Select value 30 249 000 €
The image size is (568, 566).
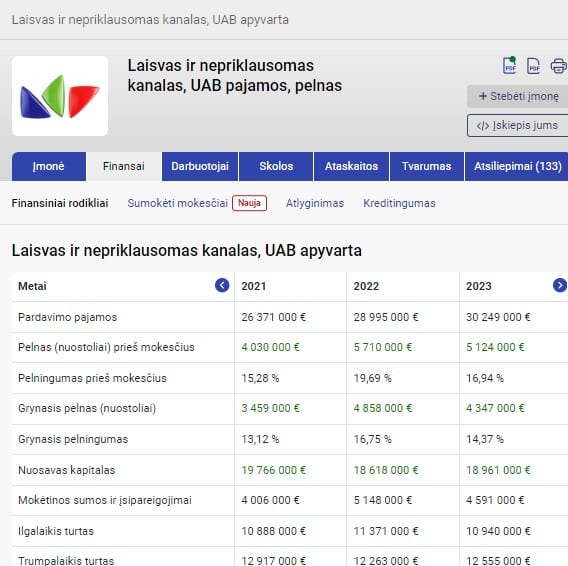pyautogui.click(x=498, y=317)
